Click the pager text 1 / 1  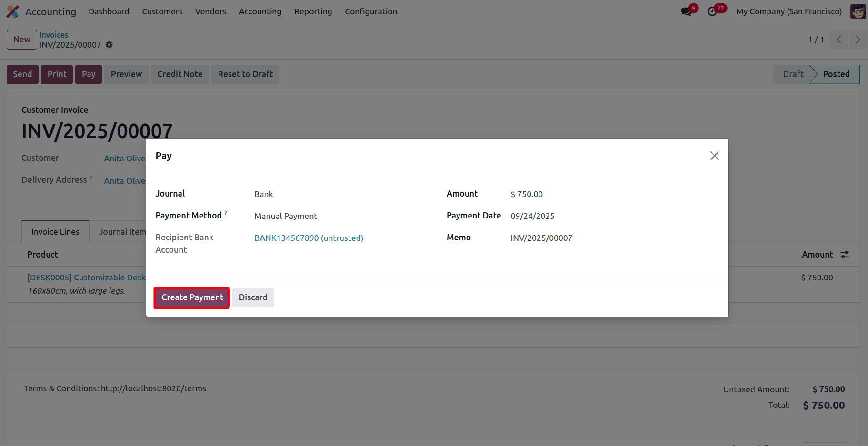[x=816, y=40]
